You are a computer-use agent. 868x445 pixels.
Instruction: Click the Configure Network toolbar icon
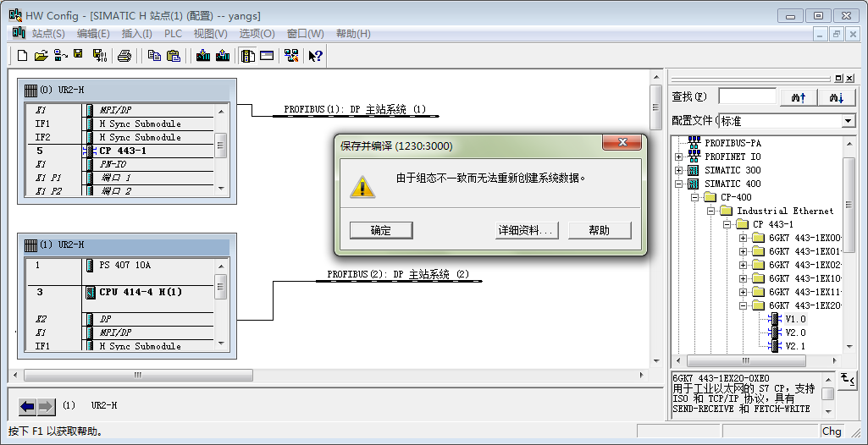point(291,55)
